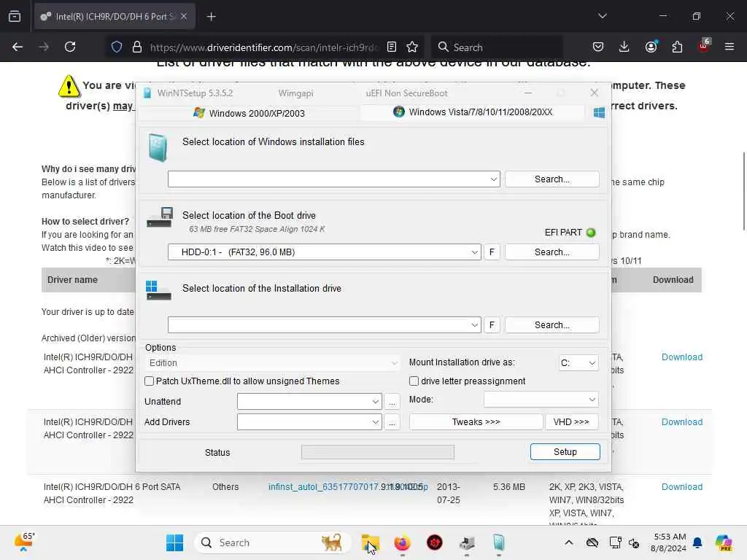Image resolution: width=747 pixels, height=560 pixels.
Task: Click F button next to Boot drive
Action: 492,252
